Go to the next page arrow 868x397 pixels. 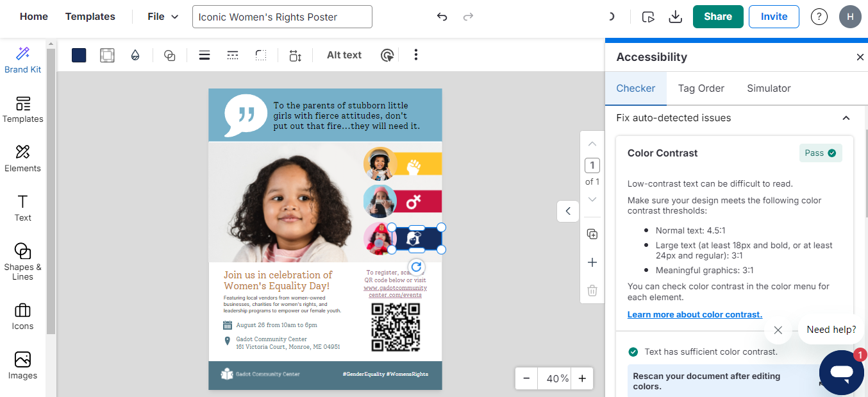592,199
